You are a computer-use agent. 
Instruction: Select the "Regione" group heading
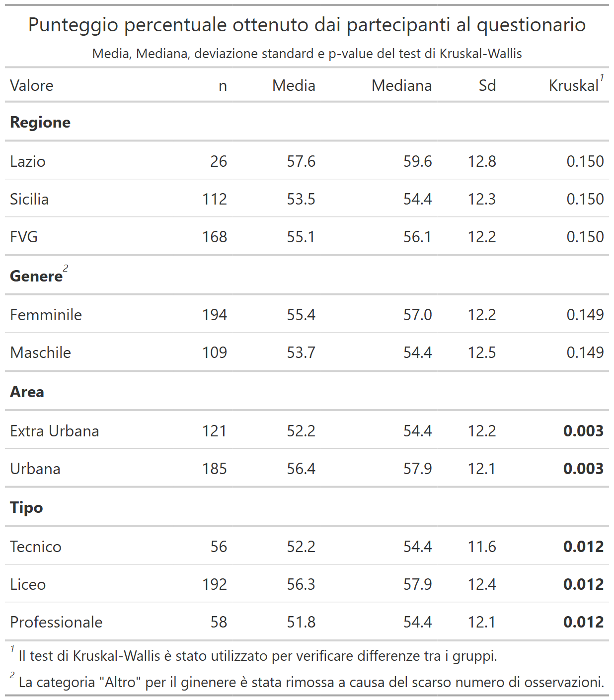pyautogui.click(x=40, y=122)
